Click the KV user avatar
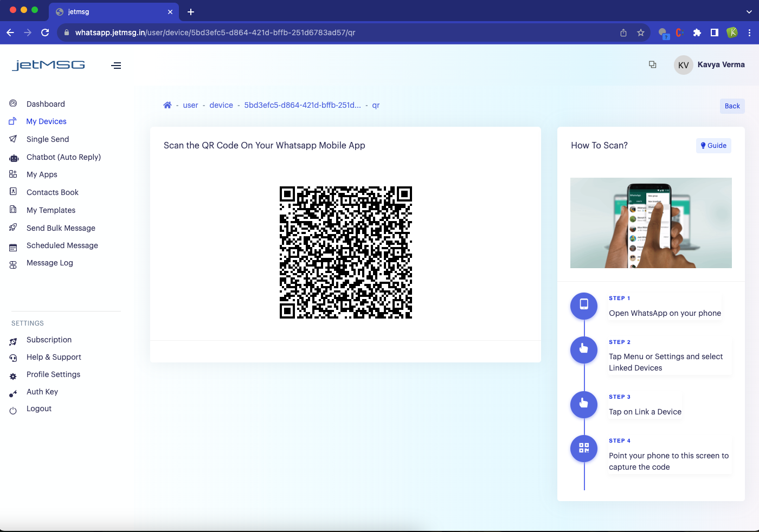The image size is (759, 532). pos(684,65)
